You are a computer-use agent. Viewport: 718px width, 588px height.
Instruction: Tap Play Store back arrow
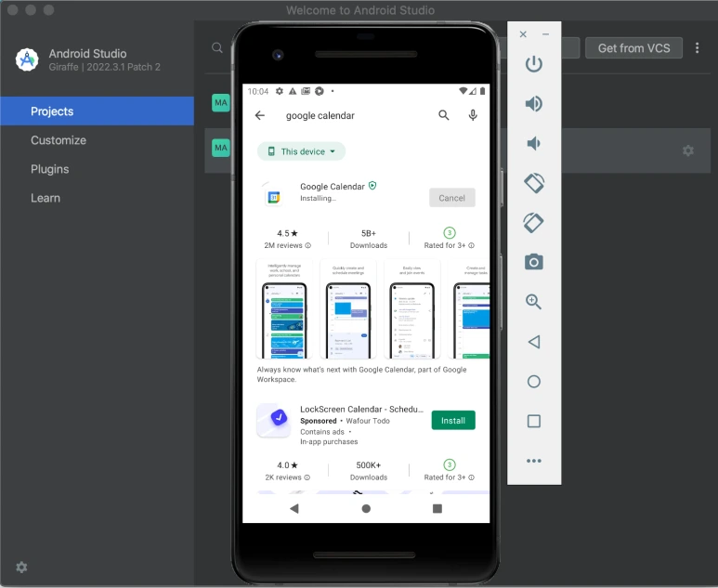(x=260, y=115)
